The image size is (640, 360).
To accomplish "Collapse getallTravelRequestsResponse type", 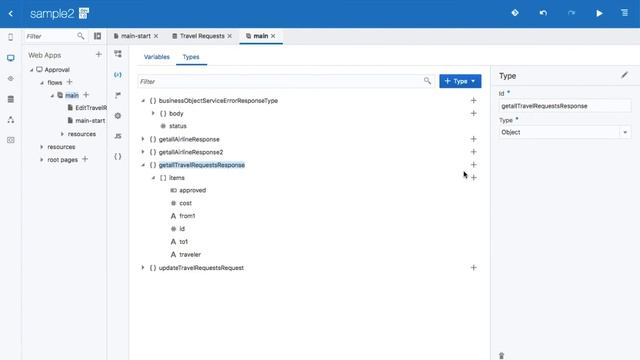I will pos(143,165).
